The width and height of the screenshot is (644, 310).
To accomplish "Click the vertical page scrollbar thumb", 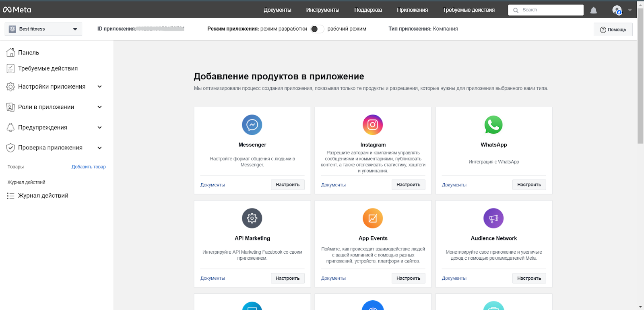I will pos(640,76).
